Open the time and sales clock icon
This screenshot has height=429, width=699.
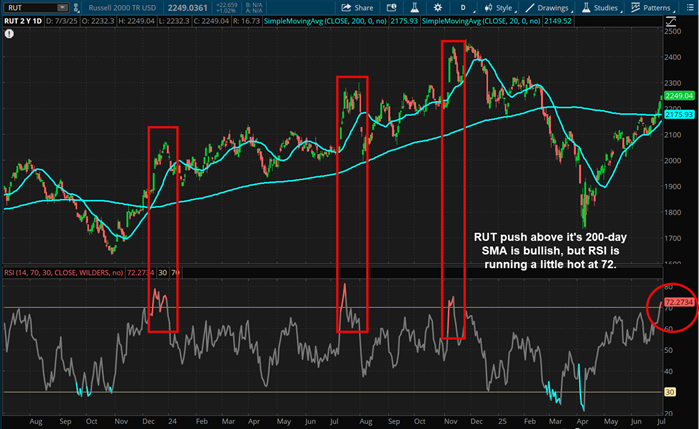pos(391,8)
